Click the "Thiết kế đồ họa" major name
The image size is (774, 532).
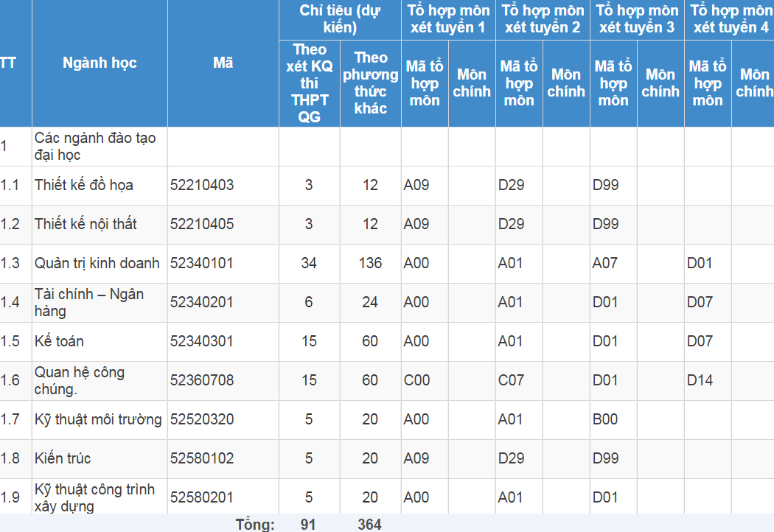tap(84, 185)
